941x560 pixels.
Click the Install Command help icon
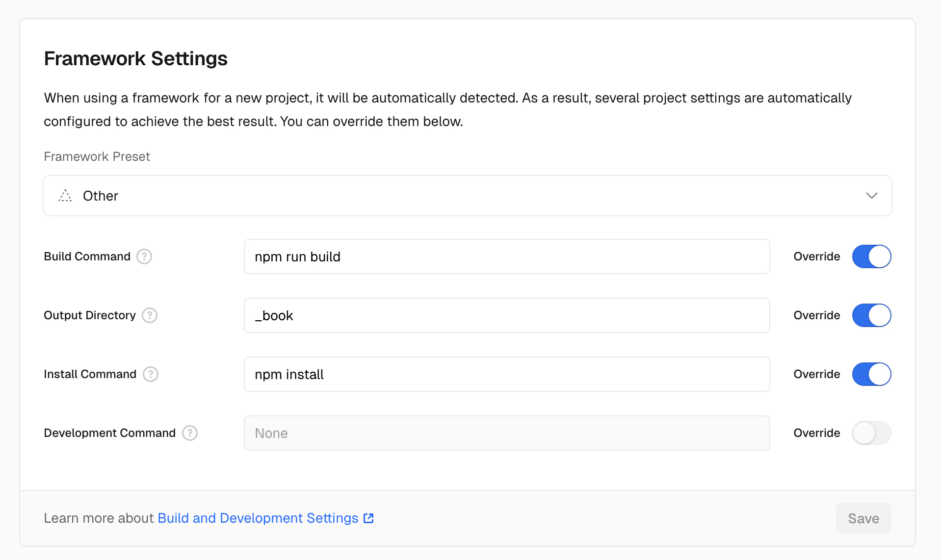click(151, 374)
